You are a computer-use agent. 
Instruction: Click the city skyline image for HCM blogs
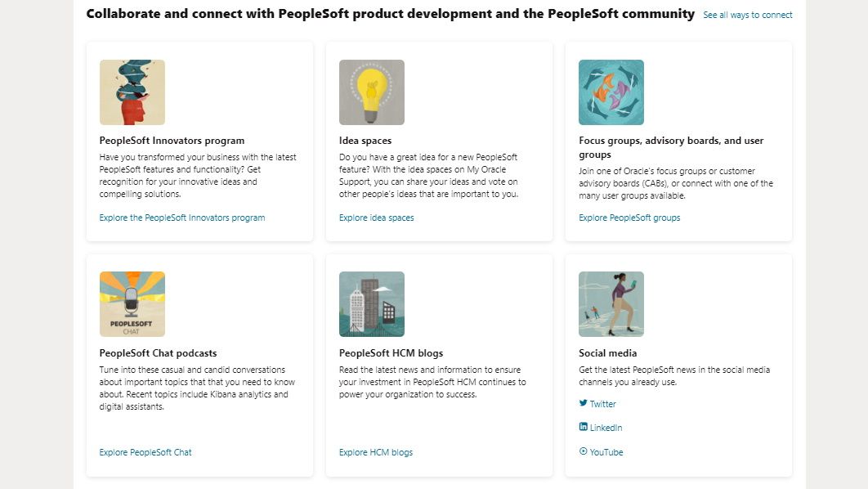pyautogui.click(x=372, y=303)
